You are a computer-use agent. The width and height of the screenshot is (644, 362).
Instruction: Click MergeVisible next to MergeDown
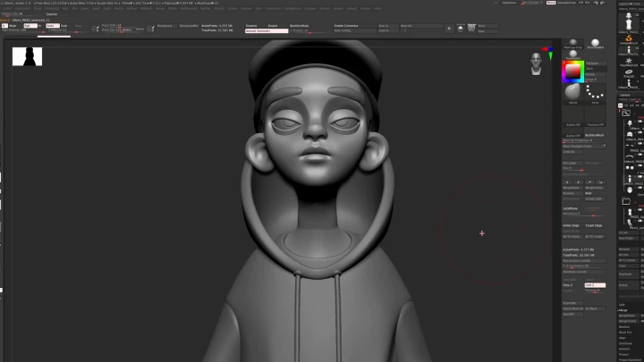[595, 188]
